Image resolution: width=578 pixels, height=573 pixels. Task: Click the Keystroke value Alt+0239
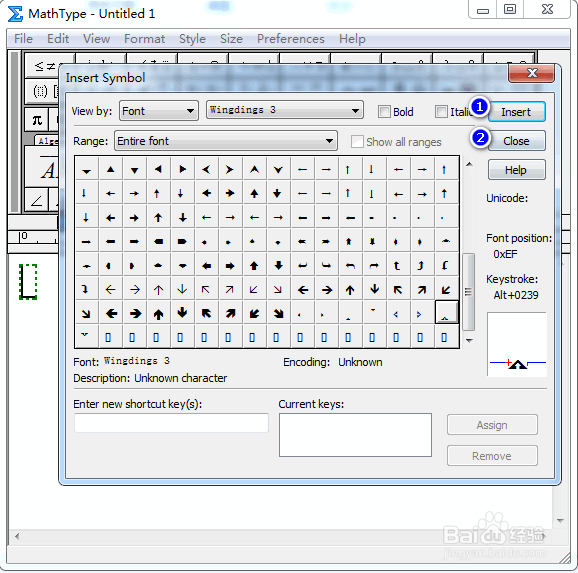pyautogui.click(x=516, y=295)
